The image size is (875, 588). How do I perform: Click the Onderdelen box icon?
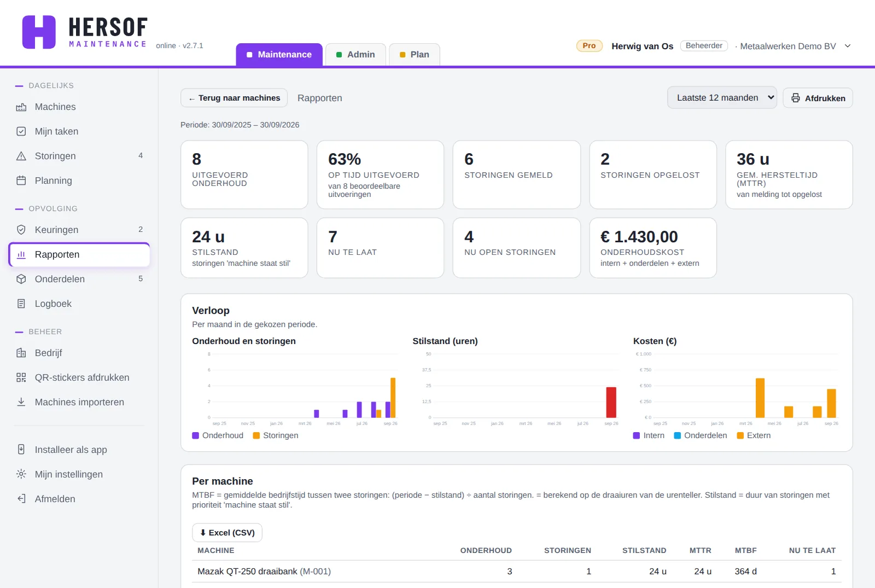21,280
